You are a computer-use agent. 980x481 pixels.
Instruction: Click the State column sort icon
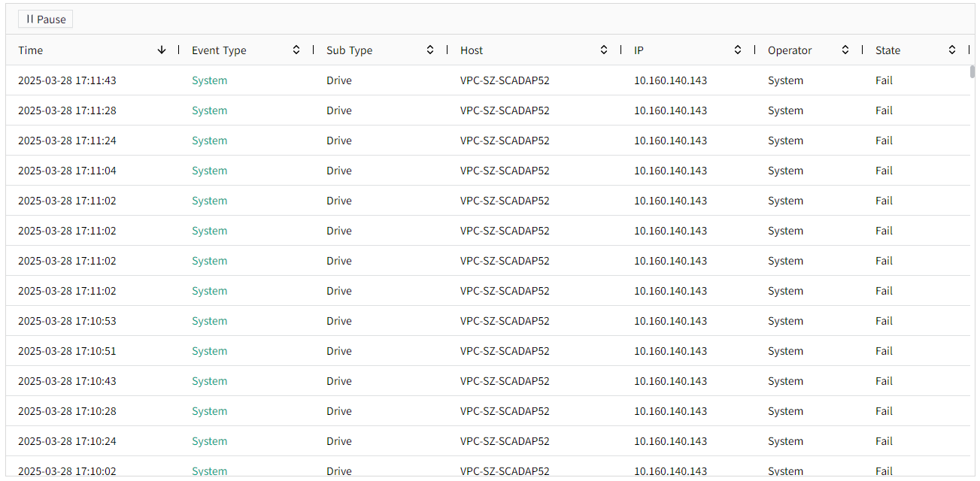952,50
